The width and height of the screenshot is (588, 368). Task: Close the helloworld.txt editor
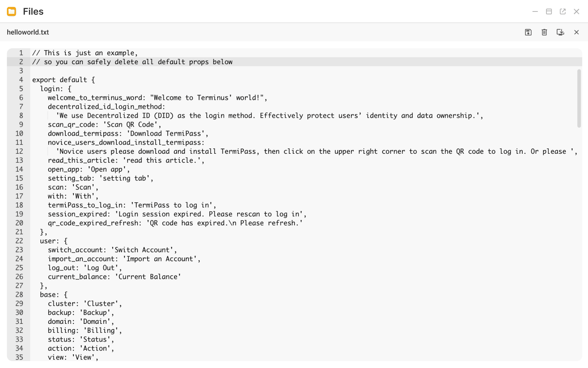(x=576, y=32)
